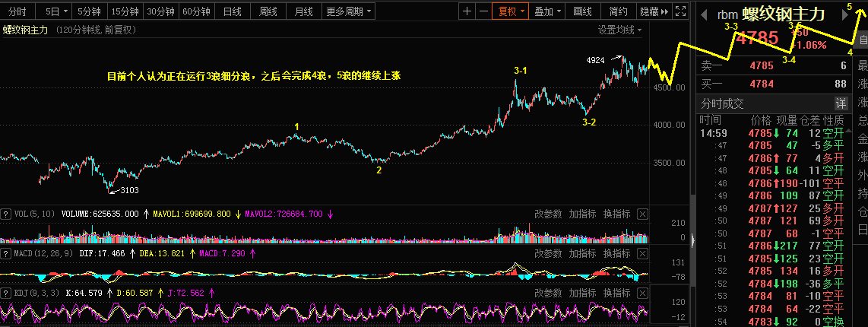Screen dimensions: 868x327
Task: Click the last trade row 4783 空换
Action: pyautogui.click(x=773, y=322)
